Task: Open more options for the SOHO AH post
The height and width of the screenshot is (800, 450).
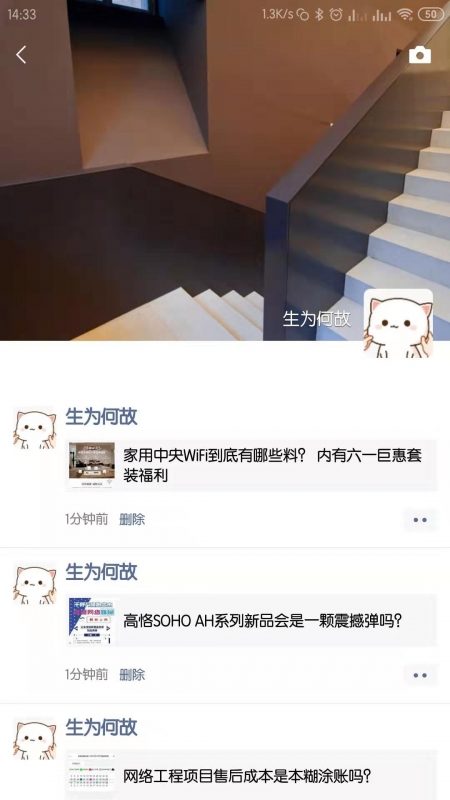Action: pos(420,675)
